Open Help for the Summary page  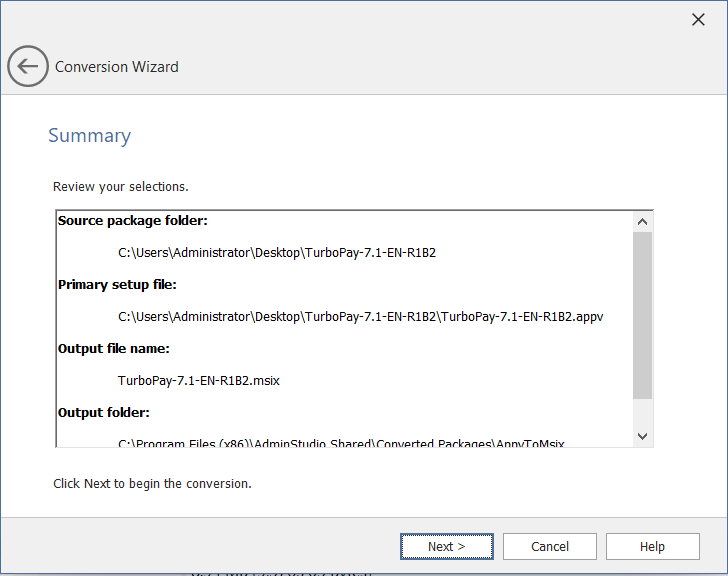[x=652, y=546]
